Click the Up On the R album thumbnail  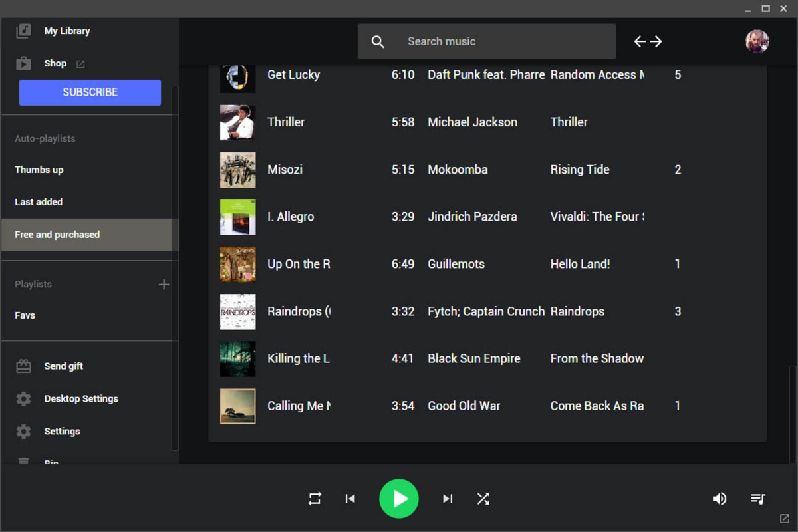238,264
